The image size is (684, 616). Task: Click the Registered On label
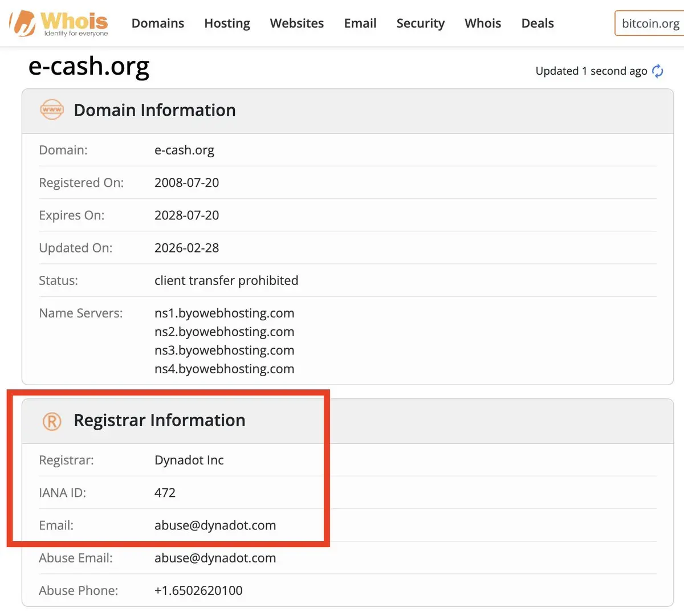click(x=81, y=182)
